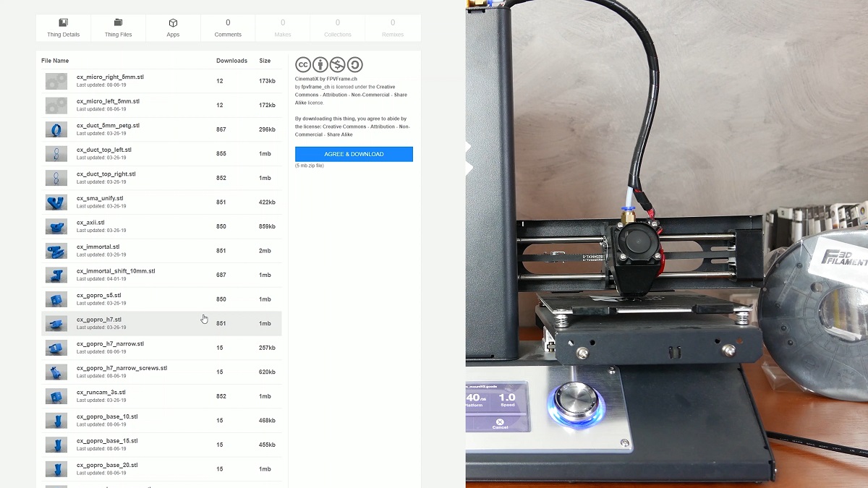Click the Non-Commercial license icon
Screen dimensions: 868x488
(338, 65)
